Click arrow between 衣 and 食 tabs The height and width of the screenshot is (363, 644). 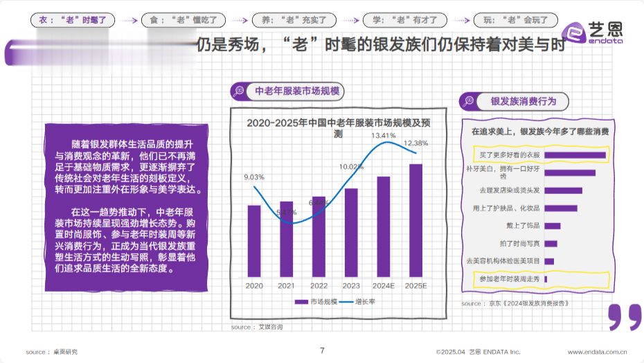(128, 20)
